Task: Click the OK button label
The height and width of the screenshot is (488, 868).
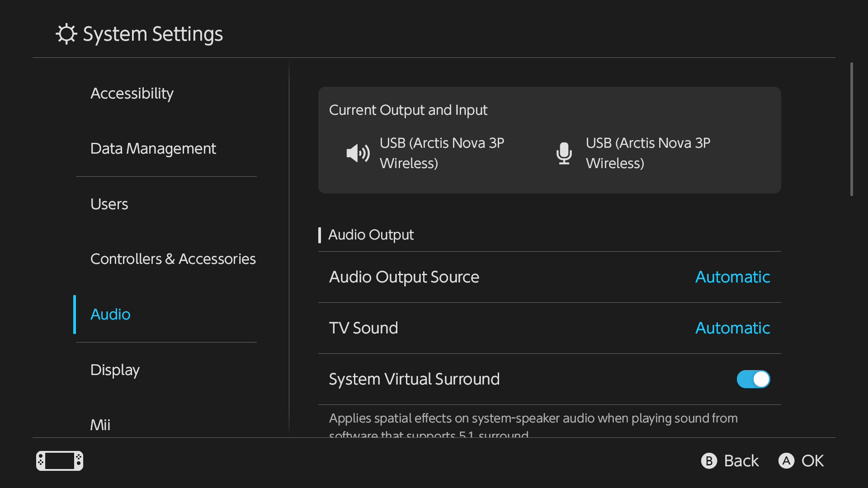Action: tap(812, 461)
